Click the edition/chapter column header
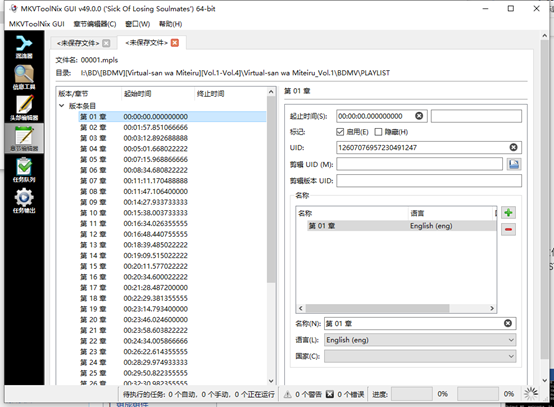554x407 pixels. tap(89, 94)
